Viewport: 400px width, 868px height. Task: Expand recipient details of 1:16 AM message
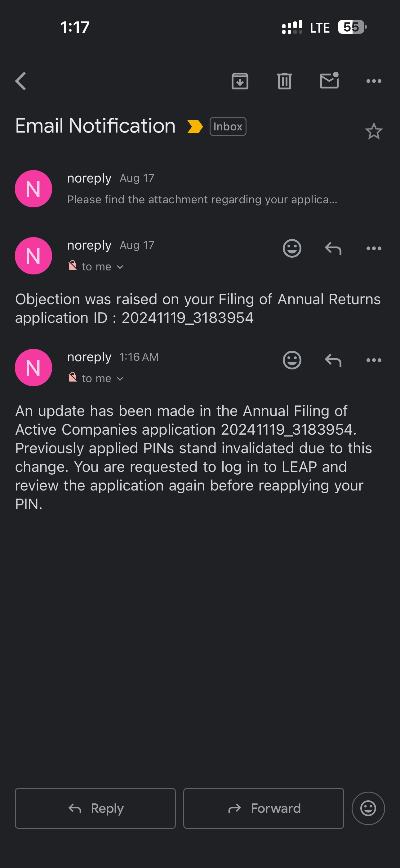click(102, 379)
